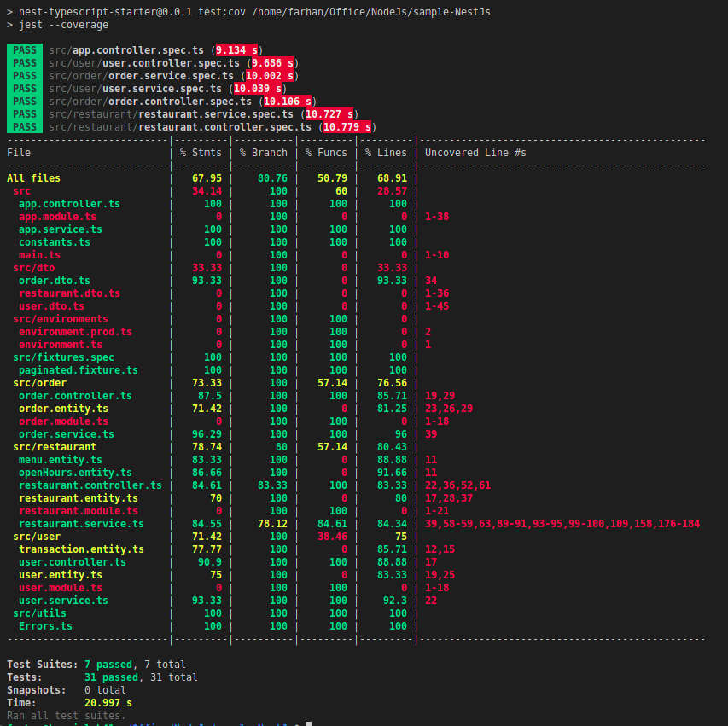Select the % Branch column header
The width and height of the screenshot is (728, 726).
tap(263, 152)
